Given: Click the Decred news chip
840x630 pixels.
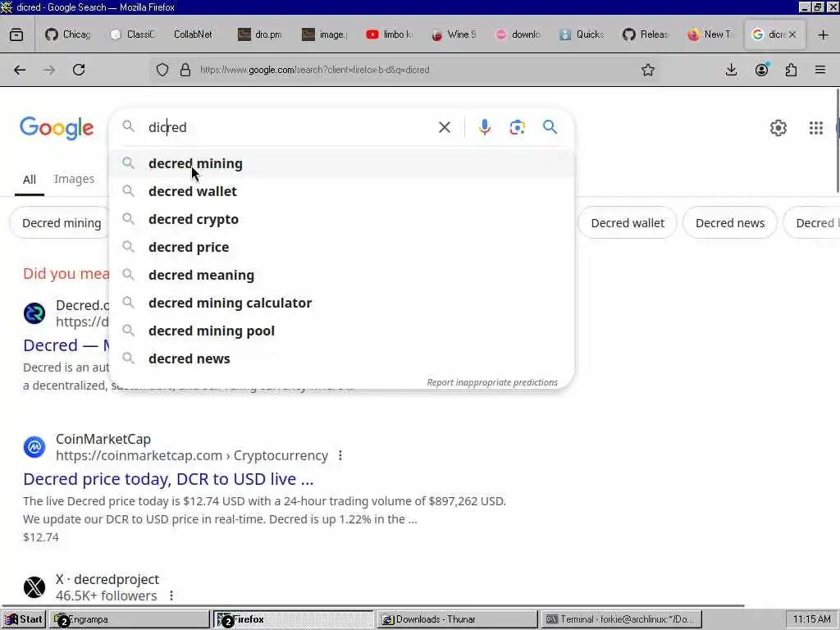Looking at the screenshot, I should coord(729,223).
